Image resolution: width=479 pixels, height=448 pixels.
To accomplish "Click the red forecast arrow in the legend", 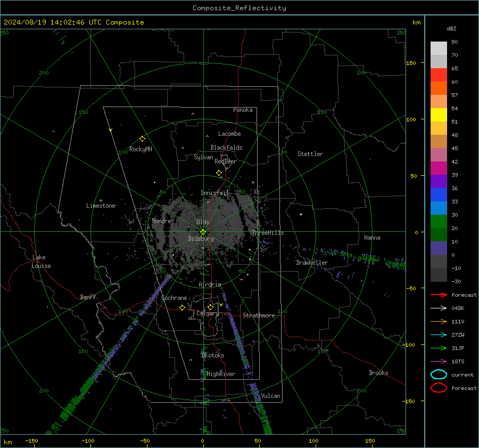I will [x=439, y=295].
